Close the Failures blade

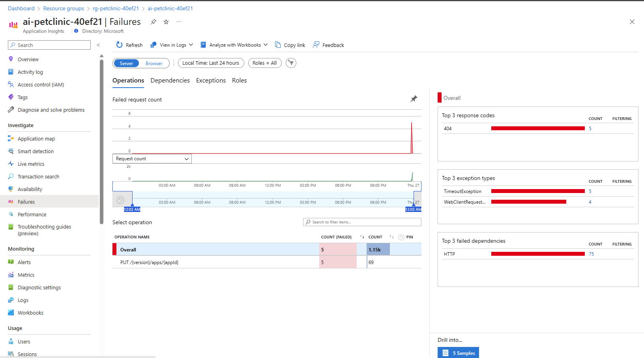(x=632, y=22)
